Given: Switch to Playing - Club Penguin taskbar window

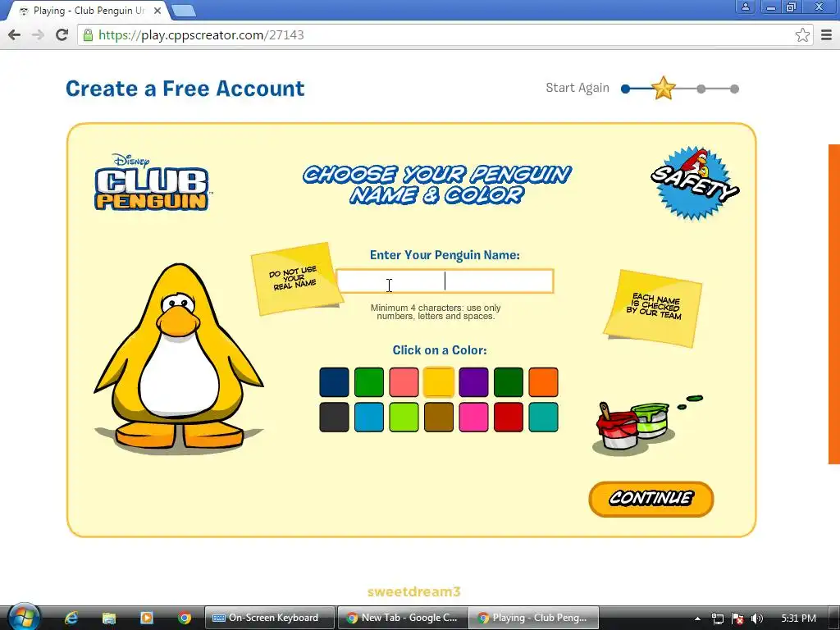Looking at the screenshot, I should click(x=533, y=618).
